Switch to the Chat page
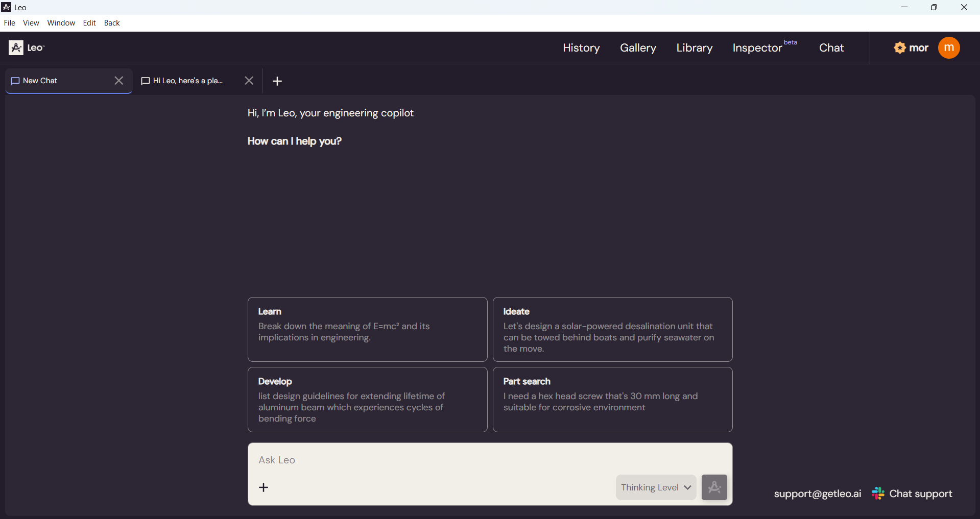980x519 pixels. [831, 48]
